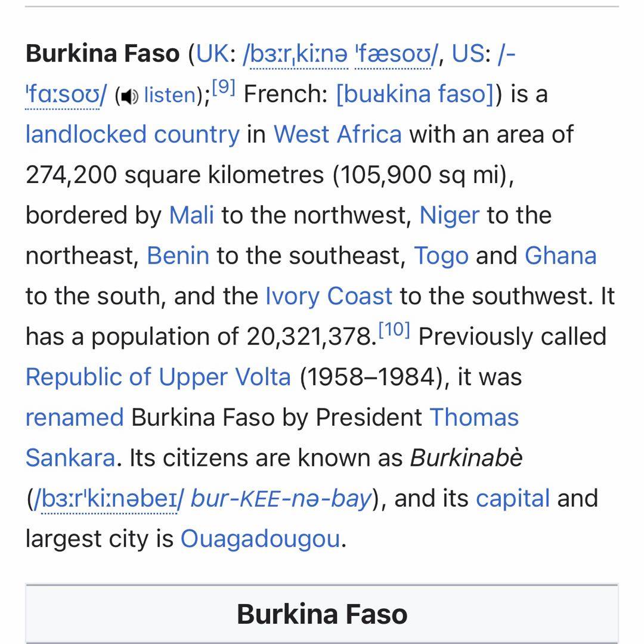Open the 'landlocked country' link
Image resolution: width=644 pixels, height=644 pixels.
pyautogui.click(x=132, y=134)
